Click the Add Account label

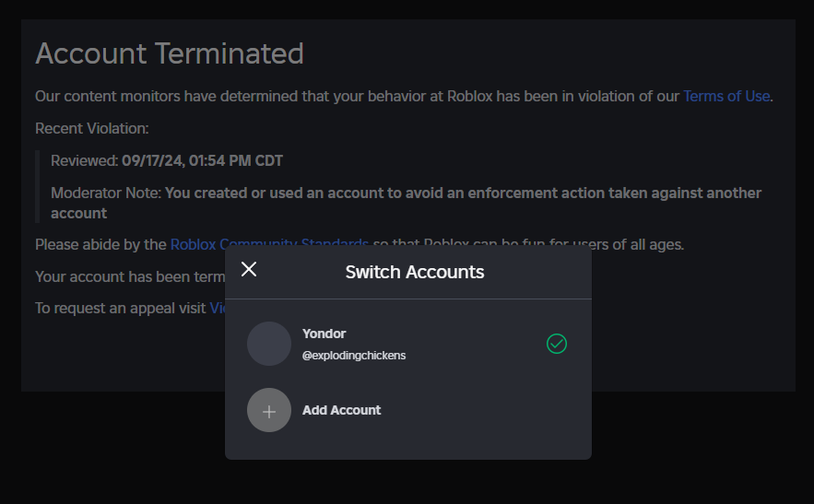(342, 410)
